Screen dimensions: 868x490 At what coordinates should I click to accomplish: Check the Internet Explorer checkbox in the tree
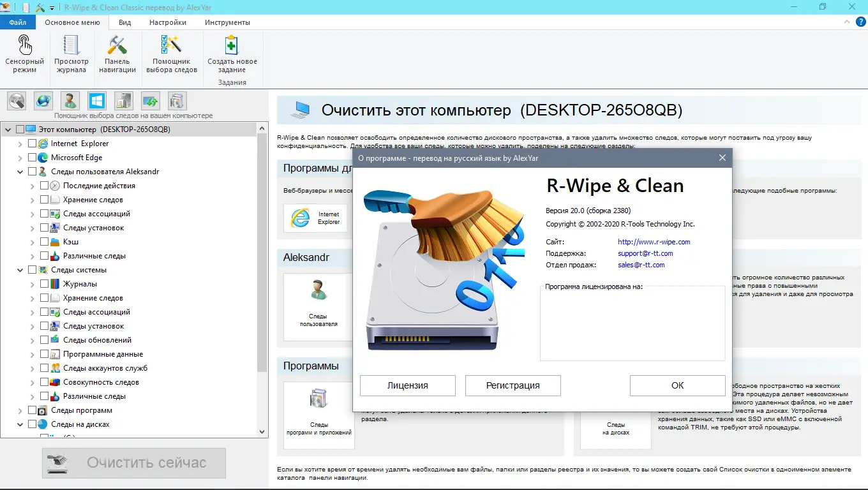pos(32,144)
